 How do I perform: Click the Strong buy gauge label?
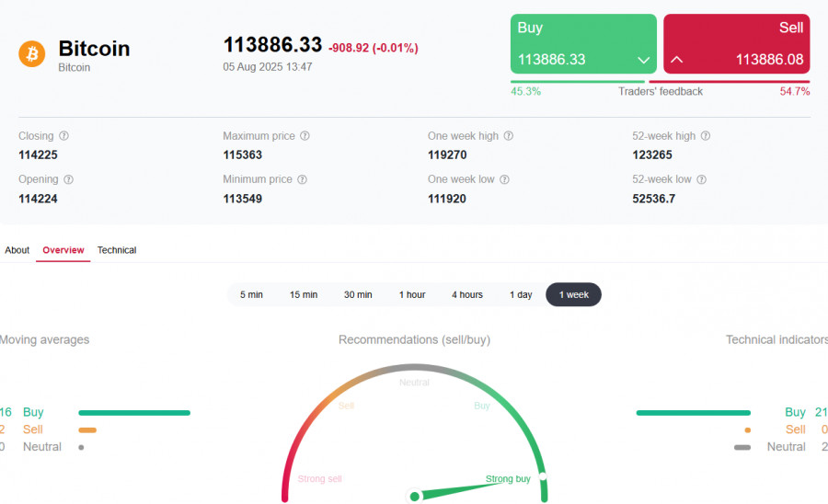pos(508,478)
